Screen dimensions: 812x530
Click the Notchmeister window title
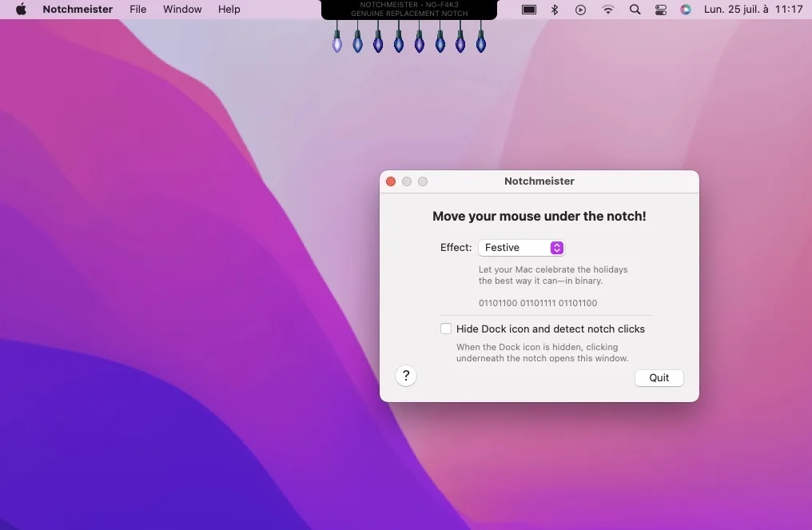point(539,181)
